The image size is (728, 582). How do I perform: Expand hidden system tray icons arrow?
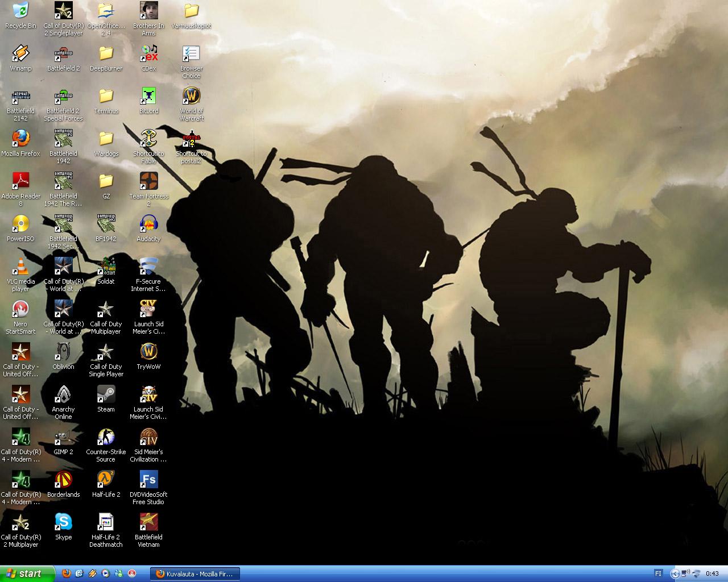click(x=675, y=573)
